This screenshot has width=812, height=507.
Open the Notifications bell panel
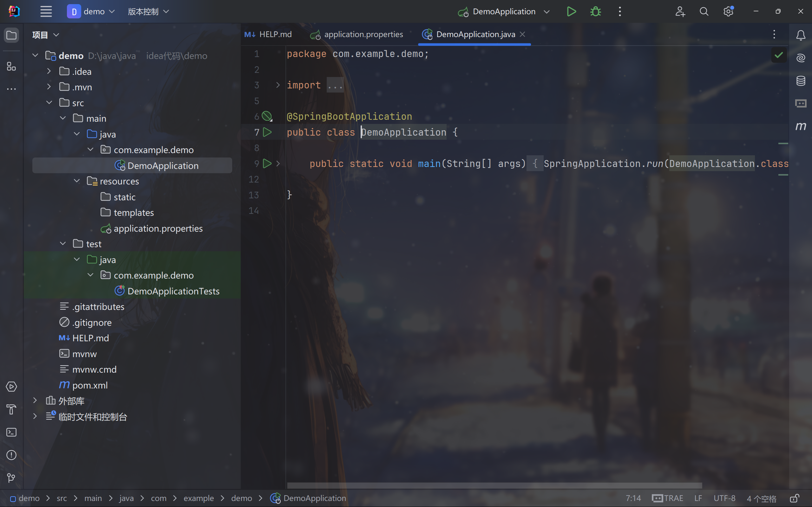(x=801, y=35)
